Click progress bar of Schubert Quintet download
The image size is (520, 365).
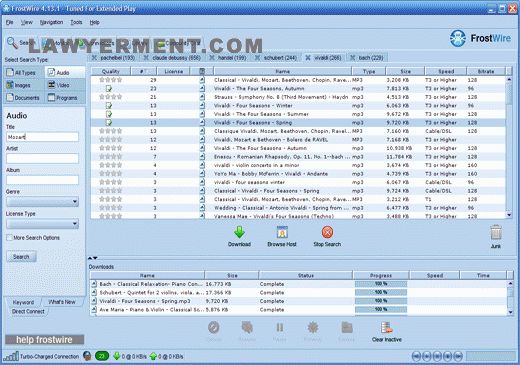click(381, 292)
